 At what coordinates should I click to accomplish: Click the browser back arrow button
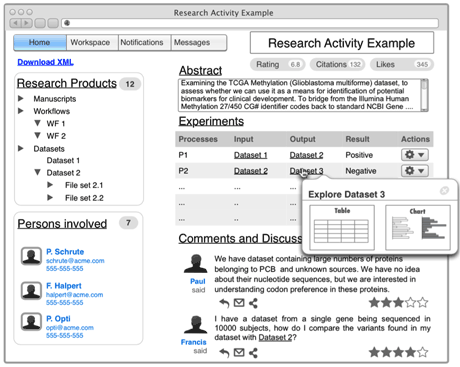(x=15, y=23)
